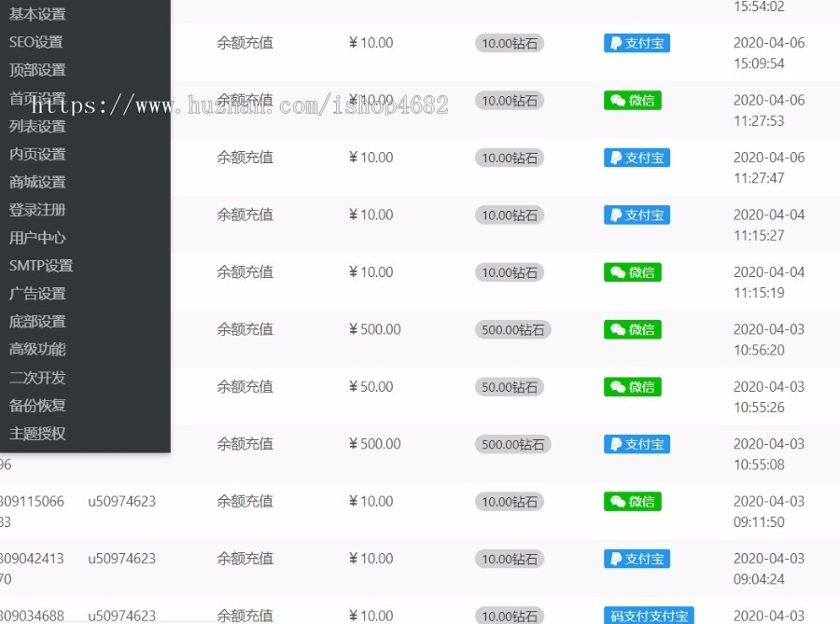Image resolution: width=840 pixels, height=624 pixels.
Task: Open the 基本设置 menu item in the sidebar
Action: [x=35, y=13]
